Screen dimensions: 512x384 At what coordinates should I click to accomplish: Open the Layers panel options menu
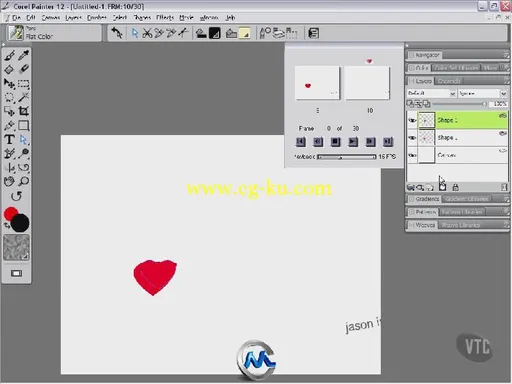pos(506,81)
